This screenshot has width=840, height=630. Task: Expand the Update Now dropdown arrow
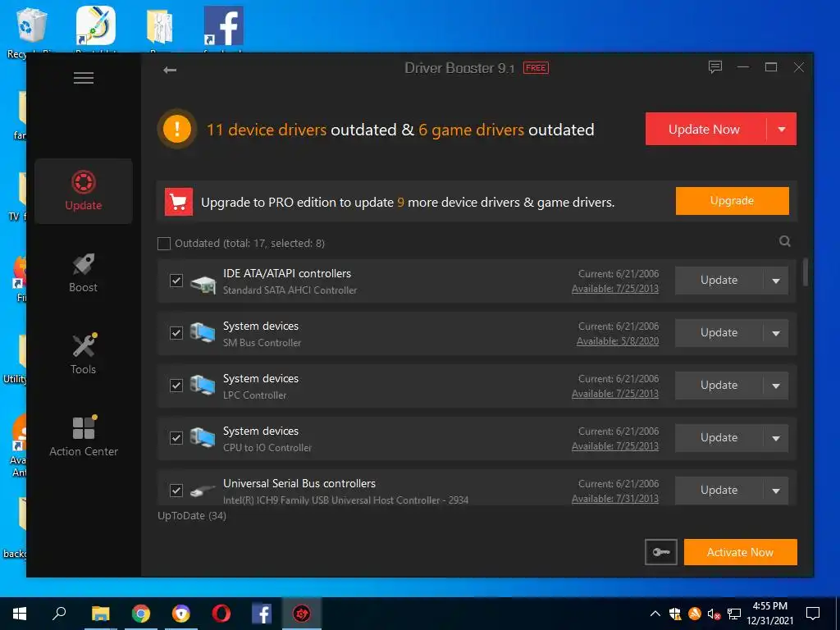782,129
